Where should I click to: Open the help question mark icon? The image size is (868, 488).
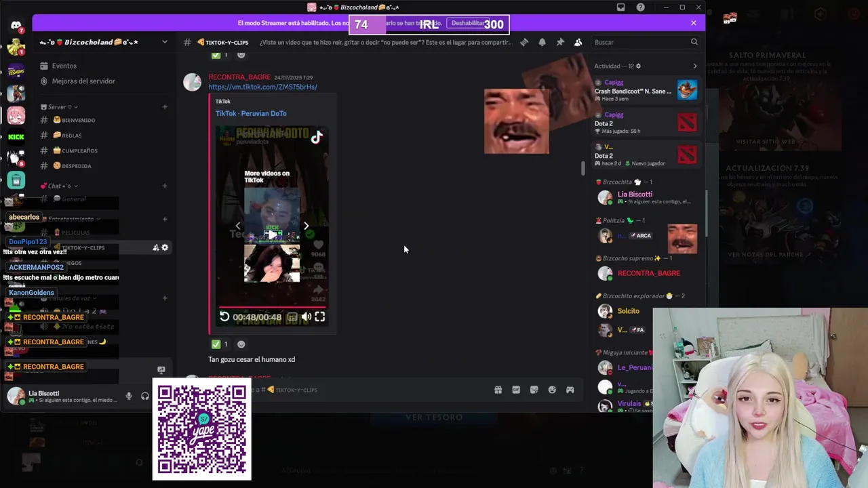641,7
